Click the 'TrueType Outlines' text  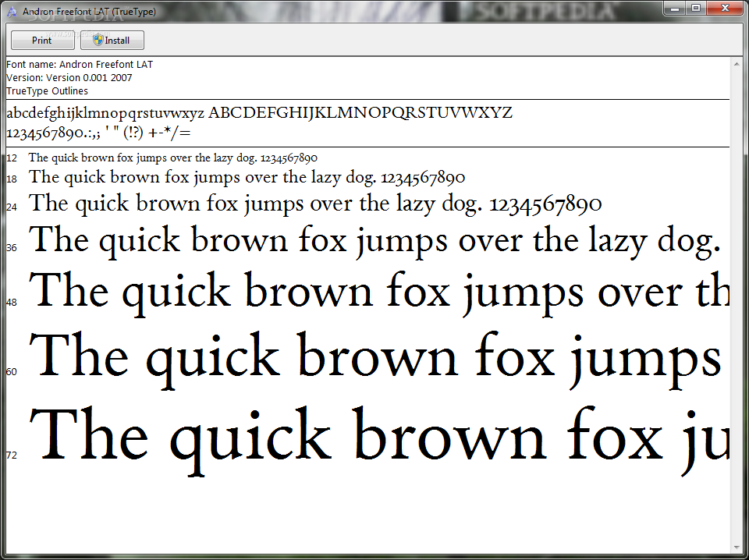48,91
